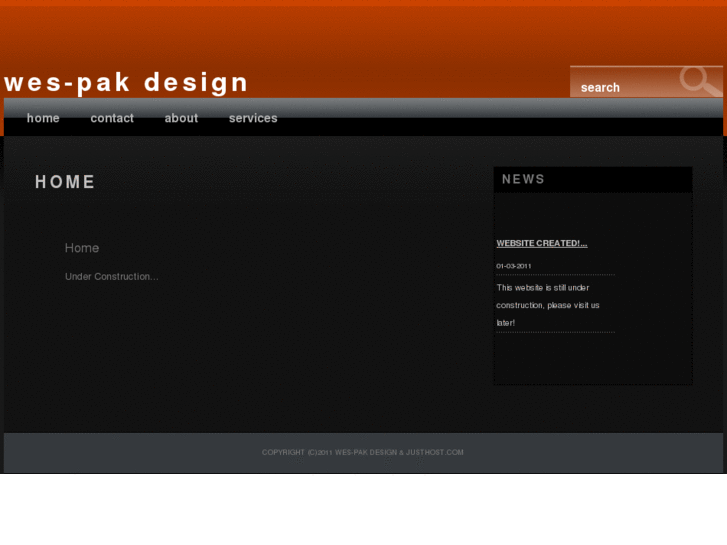
Task: Go to the contact page
Action: 112,118
